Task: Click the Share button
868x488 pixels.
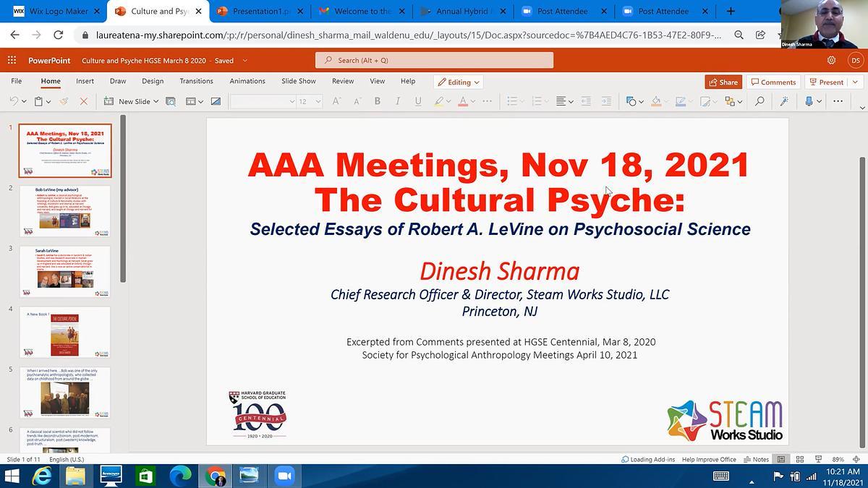Action: [723, 82]
